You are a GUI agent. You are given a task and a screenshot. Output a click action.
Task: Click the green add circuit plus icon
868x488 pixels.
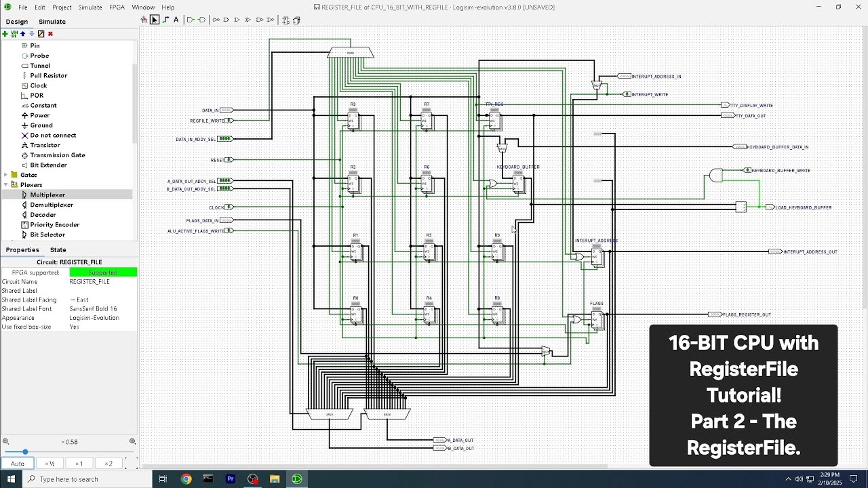coord(5,33)
